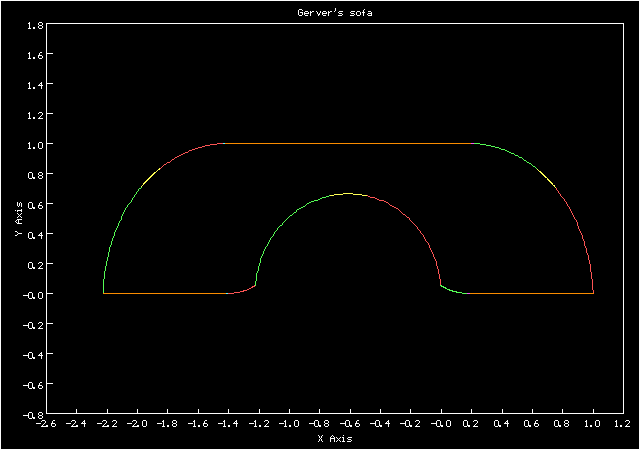640x450 pixels.
Task: Click Y axis tick label -0.8
Action: point(33,415)
